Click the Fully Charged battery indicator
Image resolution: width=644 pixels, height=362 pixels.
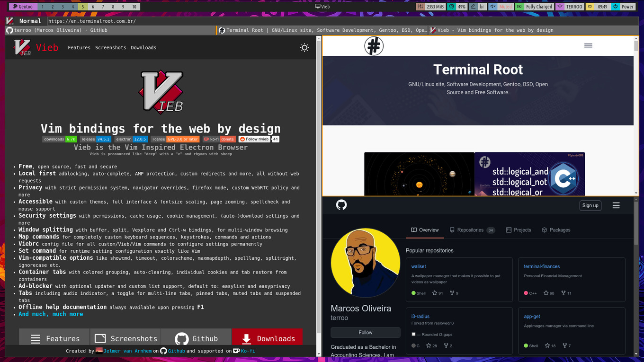pyautogui.click(x=534, y=7)
